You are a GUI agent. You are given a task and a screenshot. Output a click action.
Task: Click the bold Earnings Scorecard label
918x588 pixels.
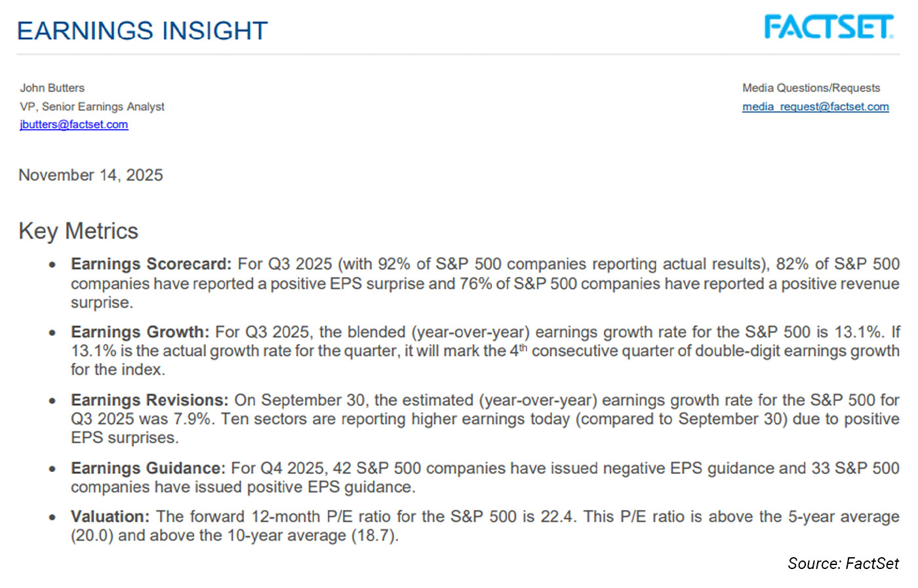click(151, 264)
